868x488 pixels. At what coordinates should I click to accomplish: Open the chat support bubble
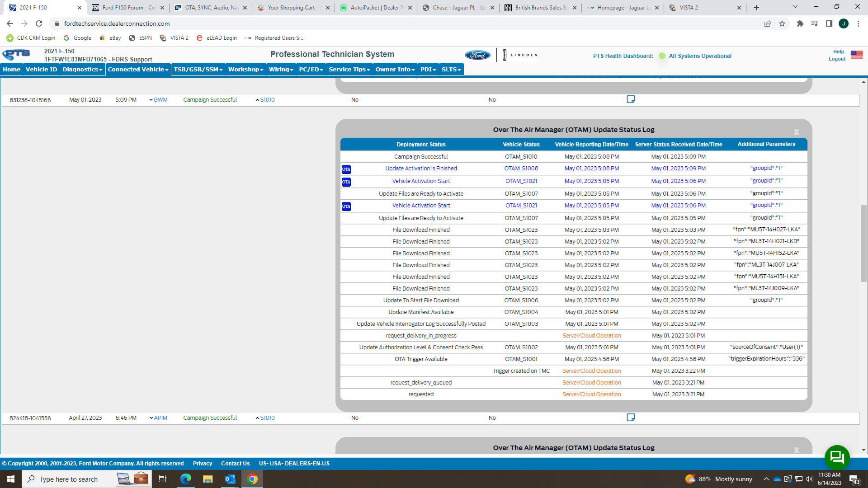pos(837,457)
